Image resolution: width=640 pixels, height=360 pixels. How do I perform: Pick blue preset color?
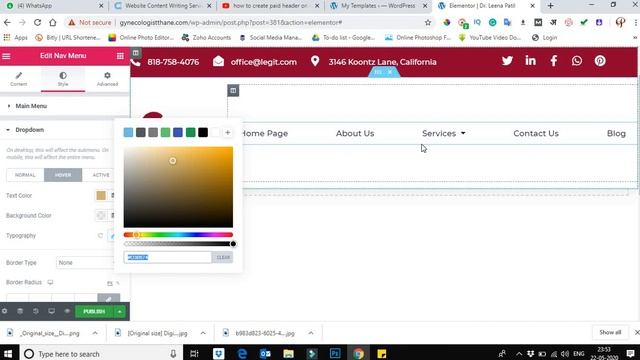[x=178, y=132]
